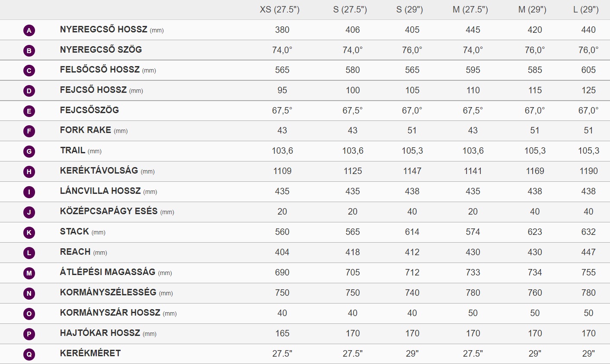This screenshot has height=364, width=610.
Task: Click the Reach row label
Action: point(75,252)
